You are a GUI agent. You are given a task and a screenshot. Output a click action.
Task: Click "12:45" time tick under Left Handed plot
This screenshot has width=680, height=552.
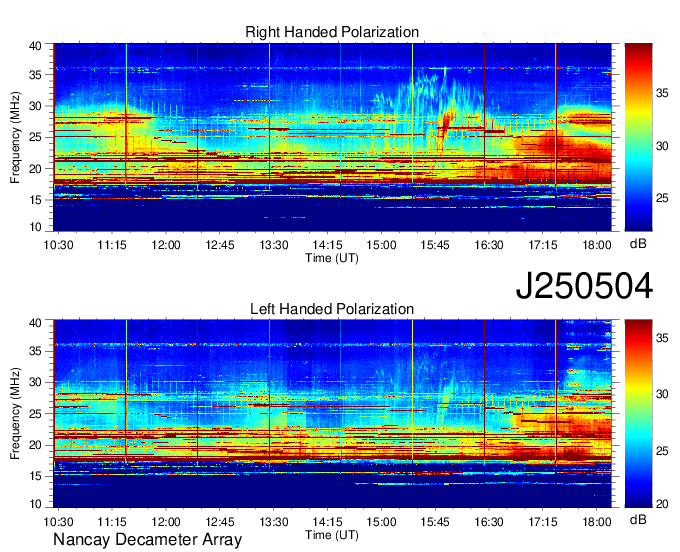pyautogui.click(x=220, y=522)
